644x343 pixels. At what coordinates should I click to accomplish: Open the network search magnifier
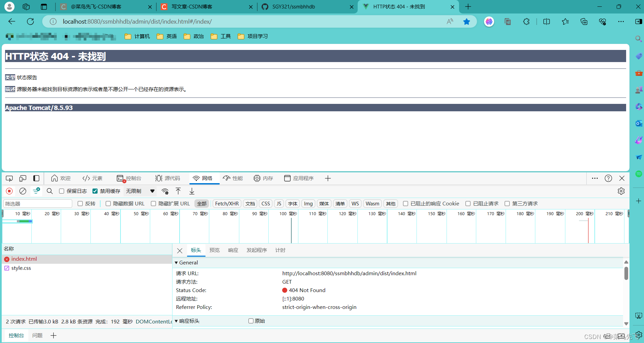50,191
